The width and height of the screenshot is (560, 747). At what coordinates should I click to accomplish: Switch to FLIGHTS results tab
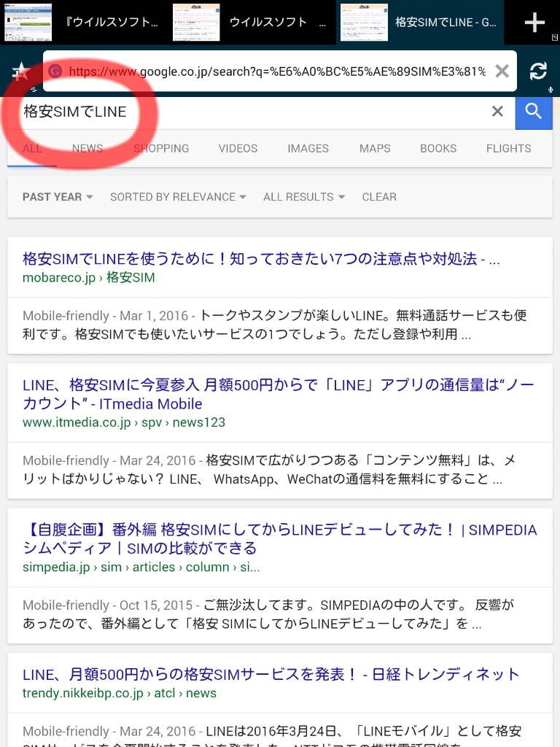[508, 149]
